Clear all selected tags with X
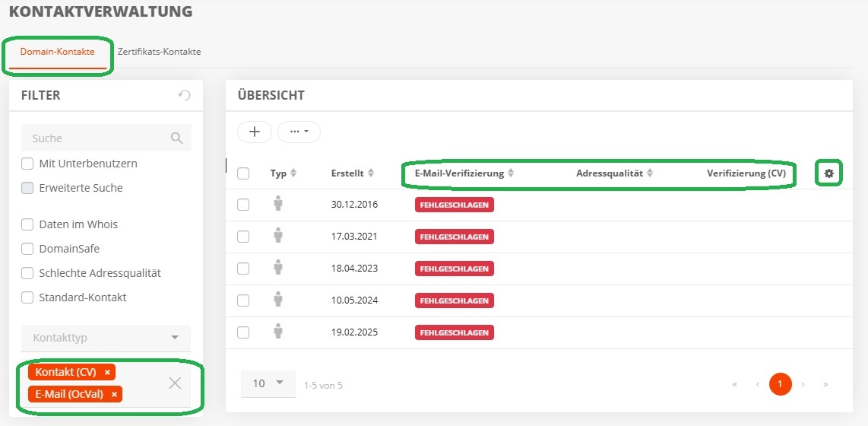 175,383
